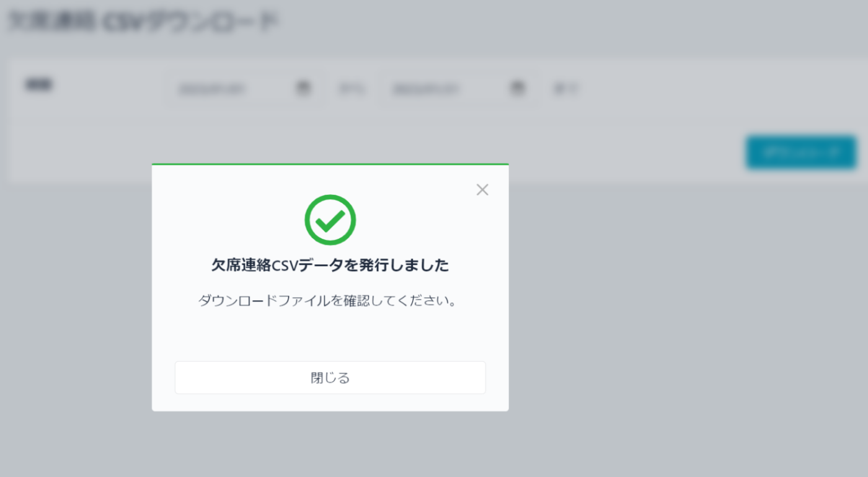Image resolution: width=868 pixels, height=477 pixels.
Task: Click the ダウンロードファイルを確認してください message text
Action: coord(330,300)
